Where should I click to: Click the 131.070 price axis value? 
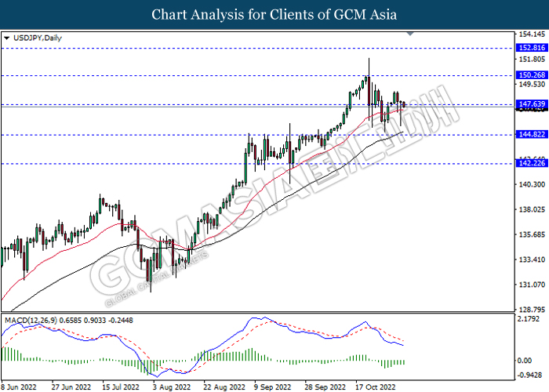tap(532, 285)
